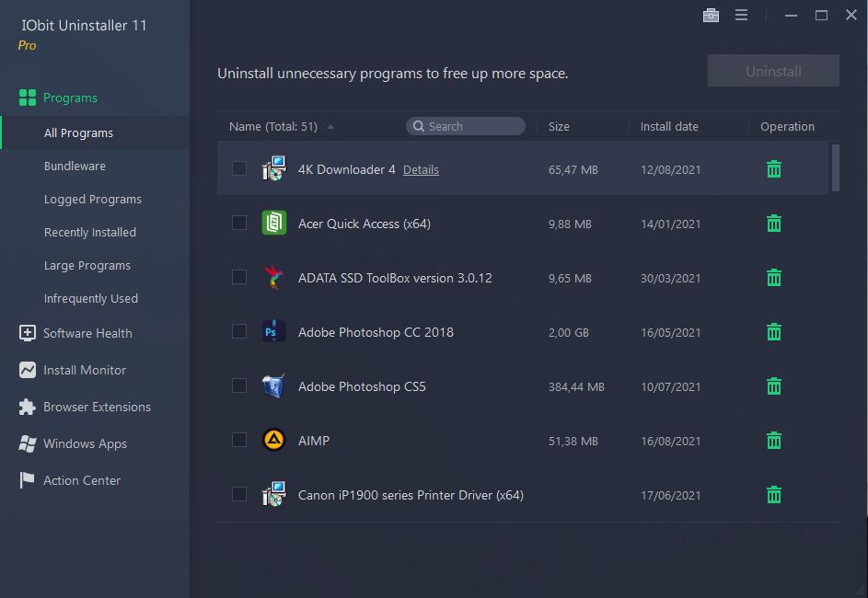Click the Action Center flag icon
Viewport: 868px width, 598px height.
coord(27,480)
